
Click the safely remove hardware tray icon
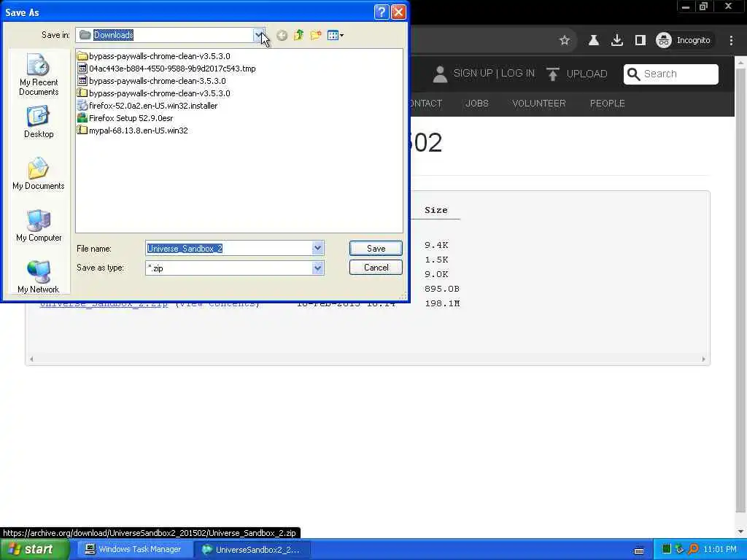[x=680, y=549]
